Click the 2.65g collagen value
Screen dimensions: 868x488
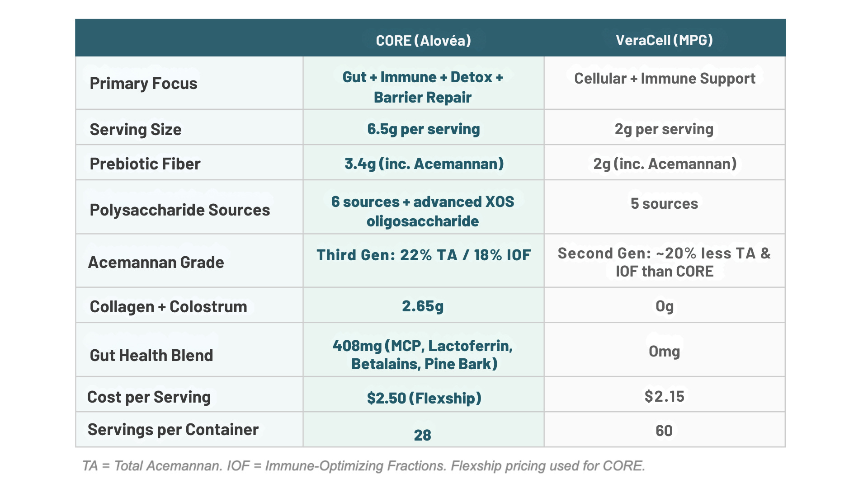[423, 306]
